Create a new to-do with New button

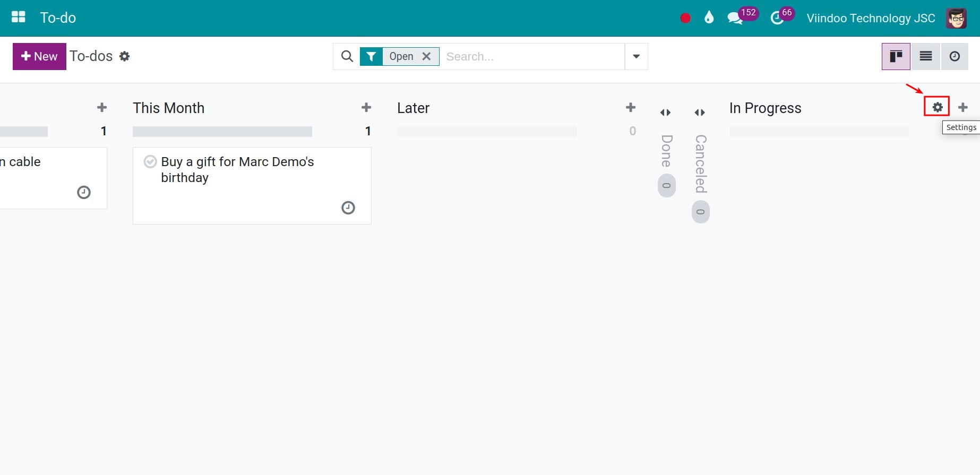tap(39, 56)
